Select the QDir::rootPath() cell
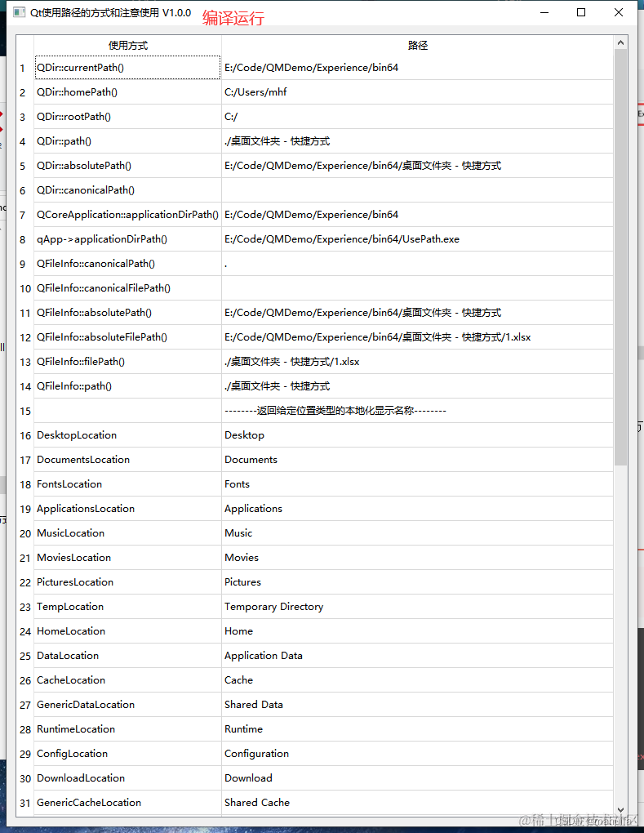 128,116
